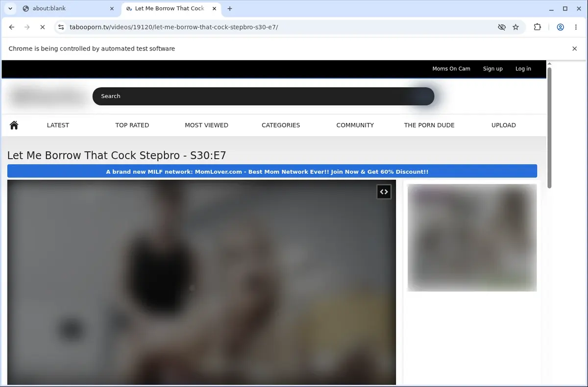Expand the tab search dropdown arrow
Screen dimensions: 588x387
[10, 9]
